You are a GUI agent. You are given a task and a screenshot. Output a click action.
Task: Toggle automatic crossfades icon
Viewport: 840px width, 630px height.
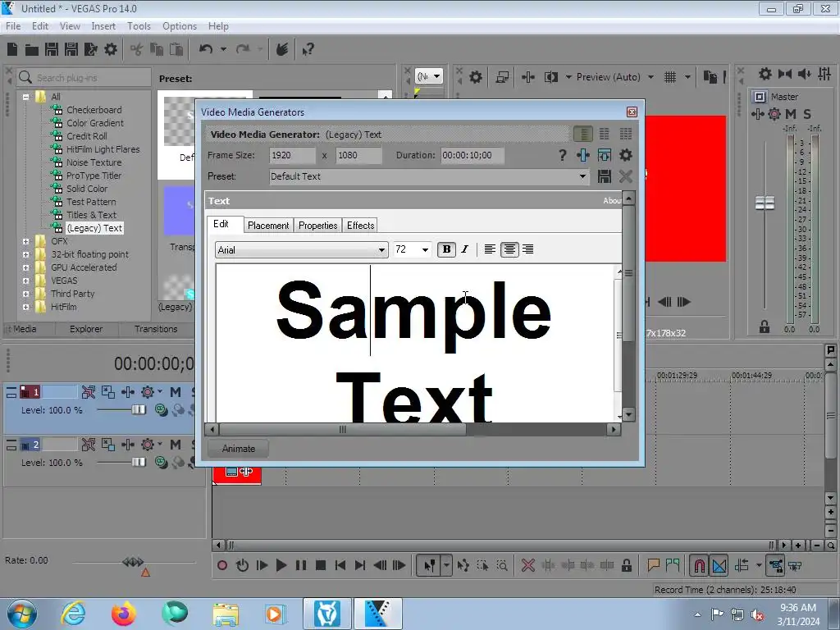pos(719,565)
